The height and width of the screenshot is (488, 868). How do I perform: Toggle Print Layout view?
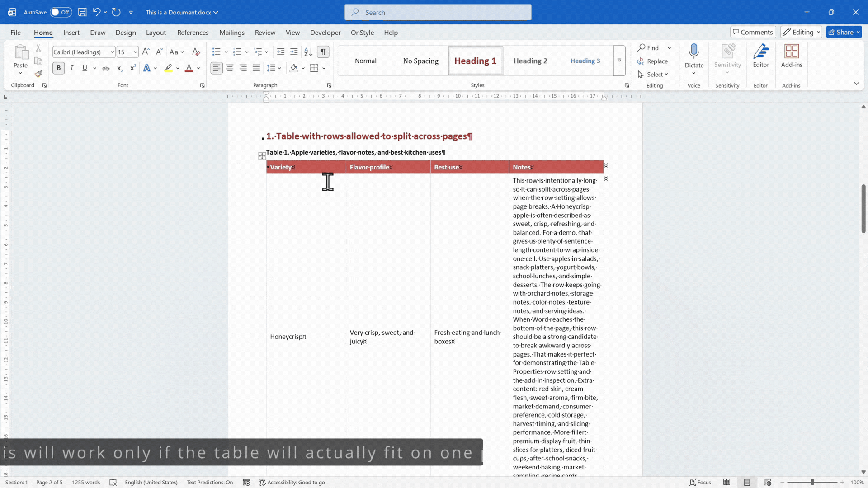747,483
